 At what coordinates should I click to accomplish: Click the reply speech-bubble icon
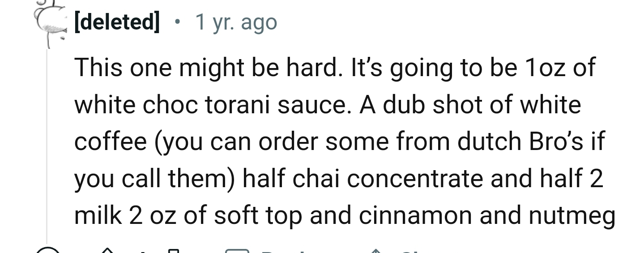click(237, 250)
